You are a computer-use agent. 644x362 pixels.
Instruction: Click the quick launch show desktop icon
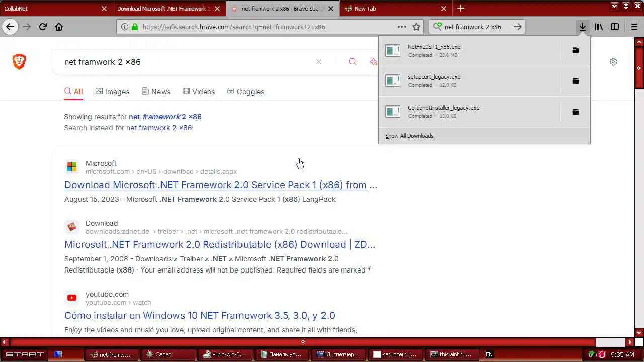coord(58,354)
